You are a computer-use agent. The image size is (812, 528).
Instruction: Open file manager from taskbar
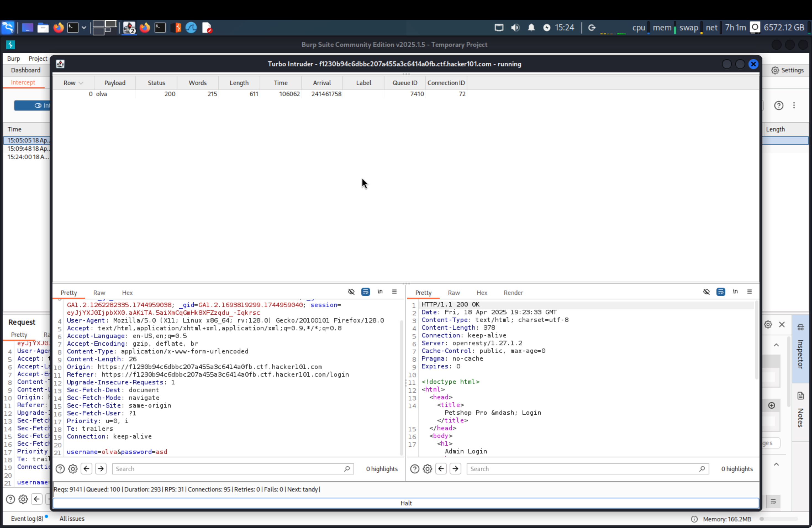pos(43,28)
